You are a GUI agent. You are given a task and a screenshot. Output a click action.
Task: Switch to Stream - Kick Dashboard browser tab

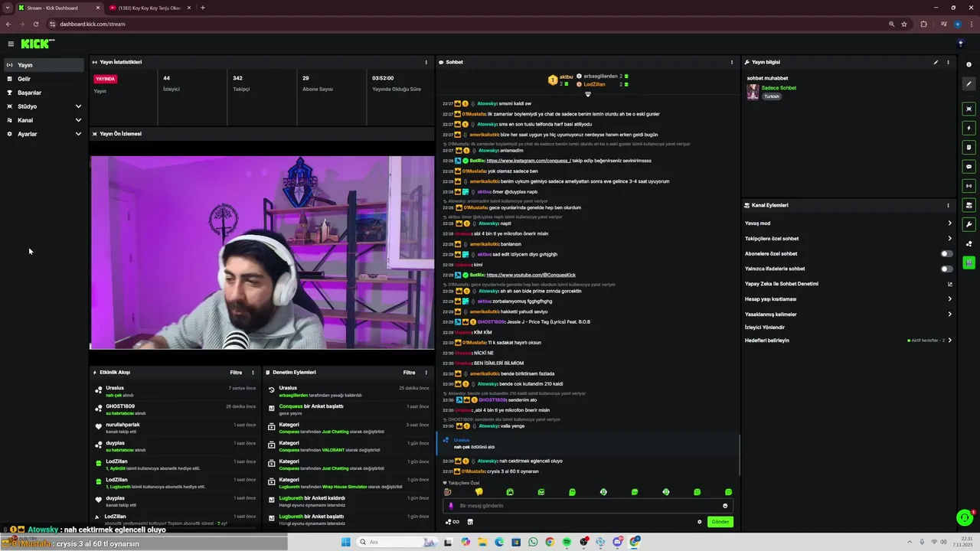[57, 8]
